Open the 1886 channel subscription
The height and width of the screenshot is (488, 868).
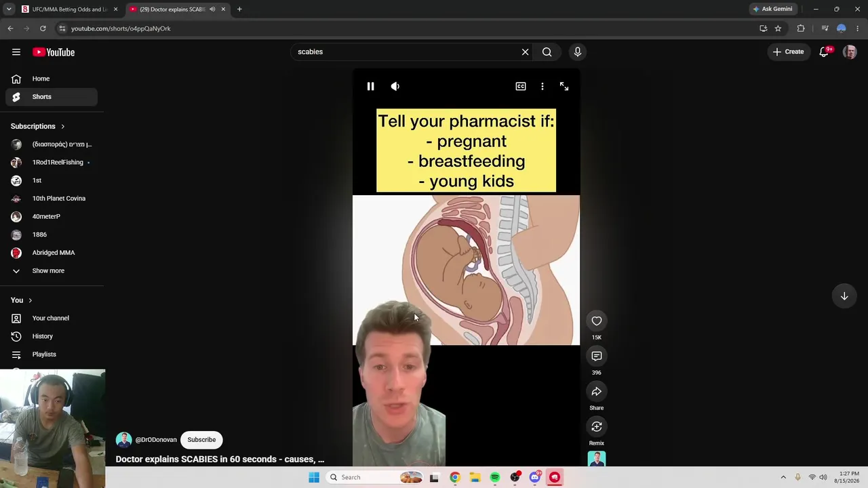click(52, 235)
